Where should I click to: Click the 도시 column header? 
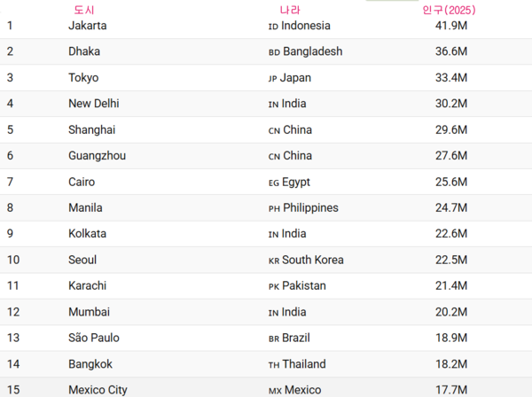click(x=84, y=10)
